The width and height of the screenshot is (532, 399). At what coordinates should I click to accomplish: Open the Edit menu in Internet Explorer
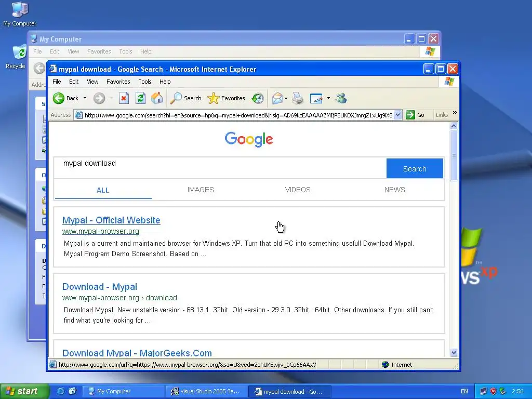[74, 82]
